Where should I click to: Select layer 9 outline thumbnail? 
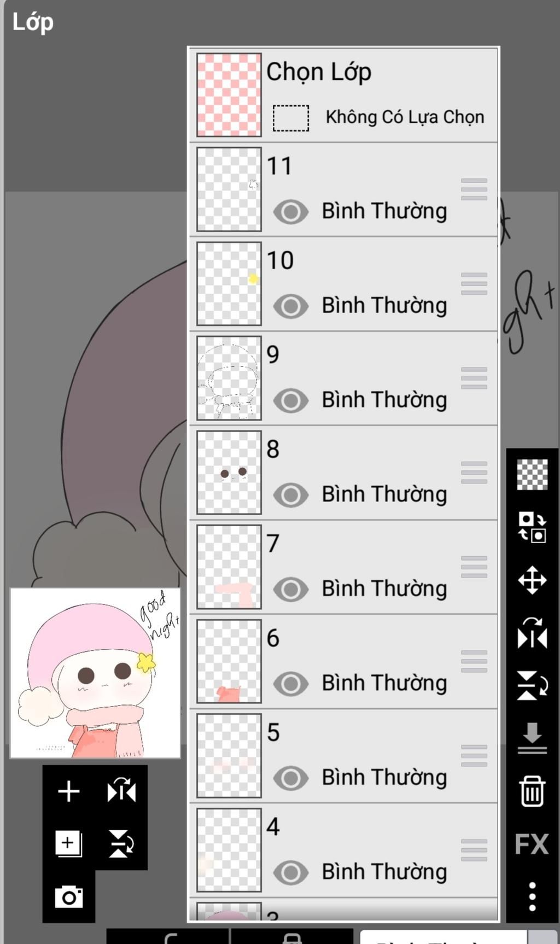pos(229,378)
